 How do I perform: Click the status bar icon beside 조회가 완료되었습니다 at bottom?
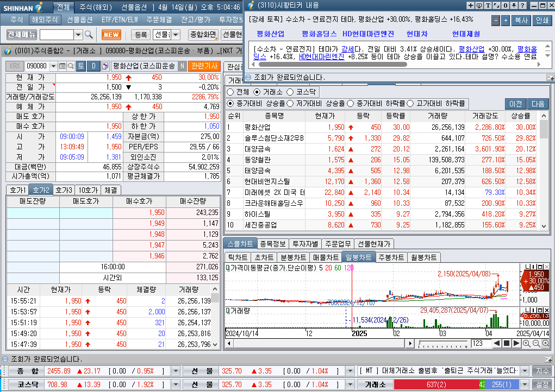coord(548,359)
